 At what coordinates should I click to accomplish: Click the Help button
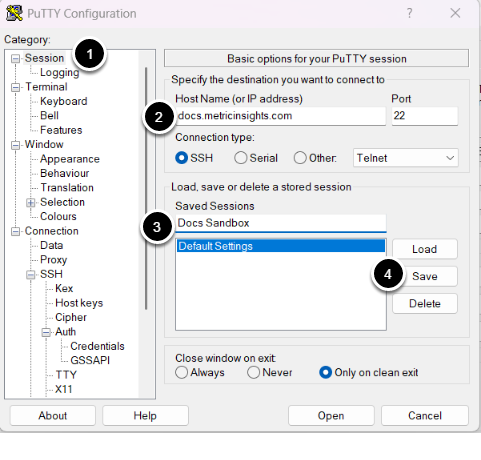(145, 415)
